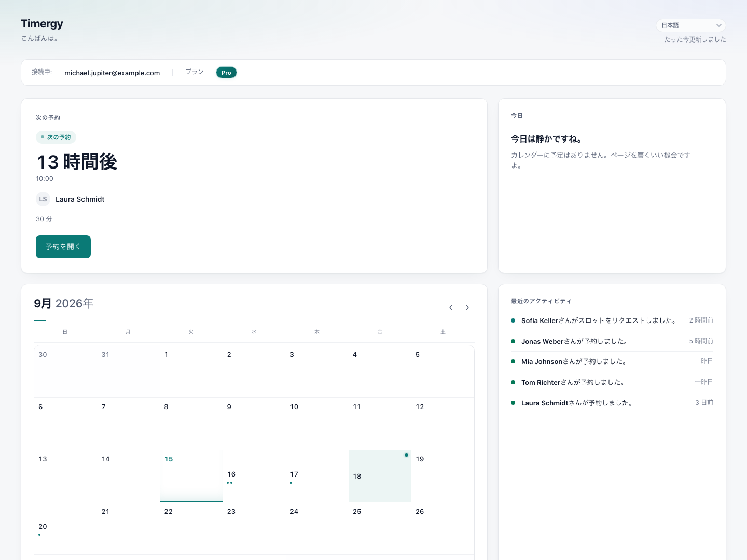This screenshot has width=747, height=560.
Task: Select September 24 in the calendar
Action: coord(316,528)
